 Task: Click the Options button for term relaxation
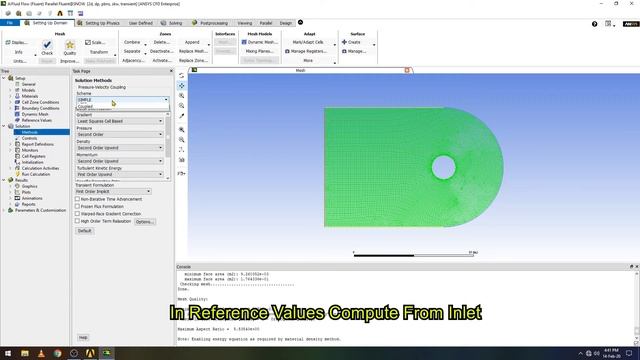pyautogui.click(x=145, y=222)
